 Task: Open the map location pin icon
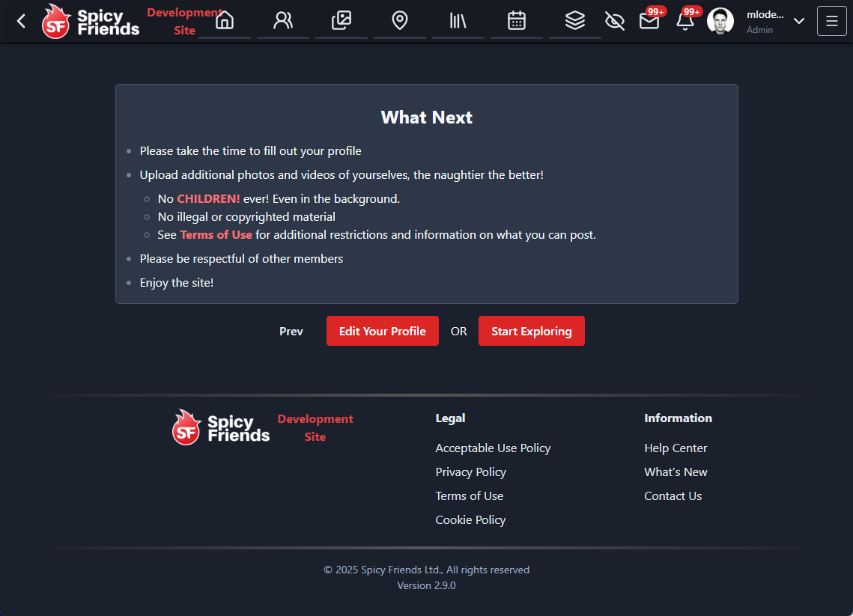pyautogui.click(x=400, y=21)
